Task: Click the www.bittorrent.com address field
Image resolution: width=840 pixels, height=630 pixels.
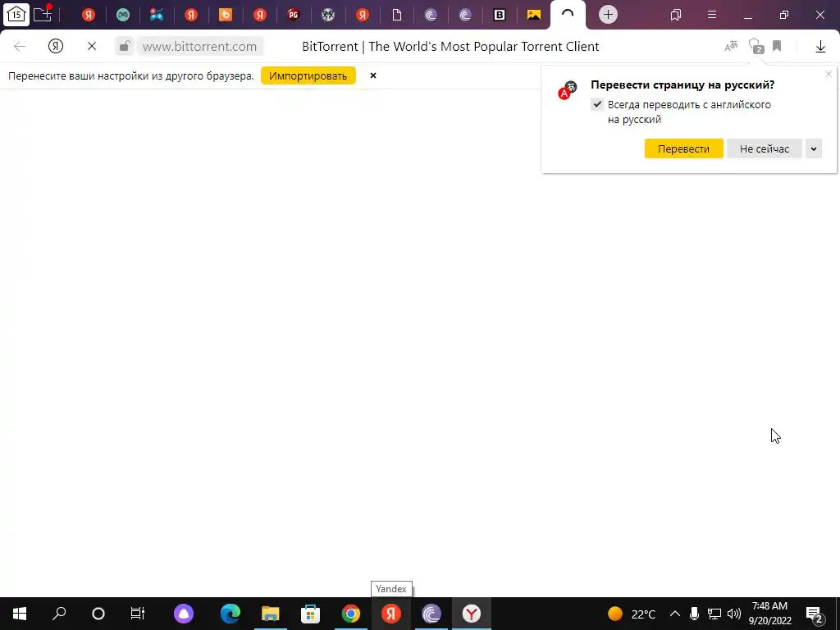Action: point(200,47)
